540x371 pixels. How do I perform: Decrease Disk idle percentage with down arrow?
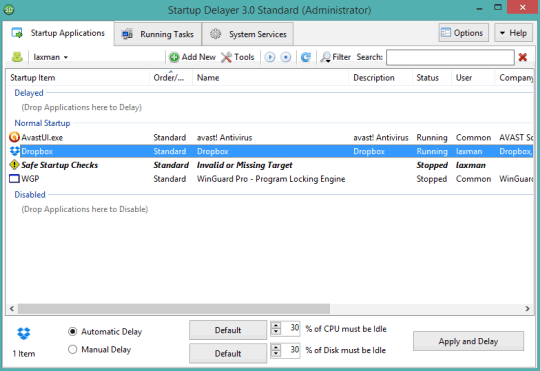[276, 353]
